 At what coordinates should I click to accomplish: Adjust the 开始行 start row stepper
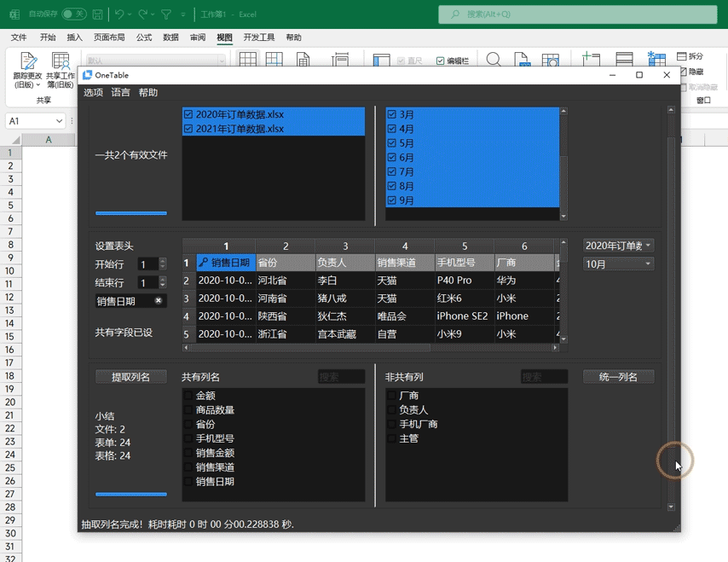click(162, 264)
